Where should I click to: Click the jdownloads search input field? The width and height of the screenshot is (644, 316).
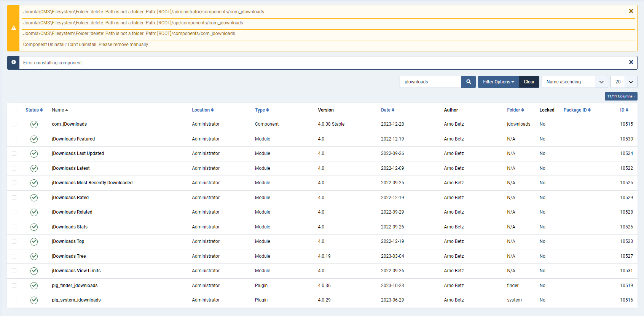(x=430, y=82)
